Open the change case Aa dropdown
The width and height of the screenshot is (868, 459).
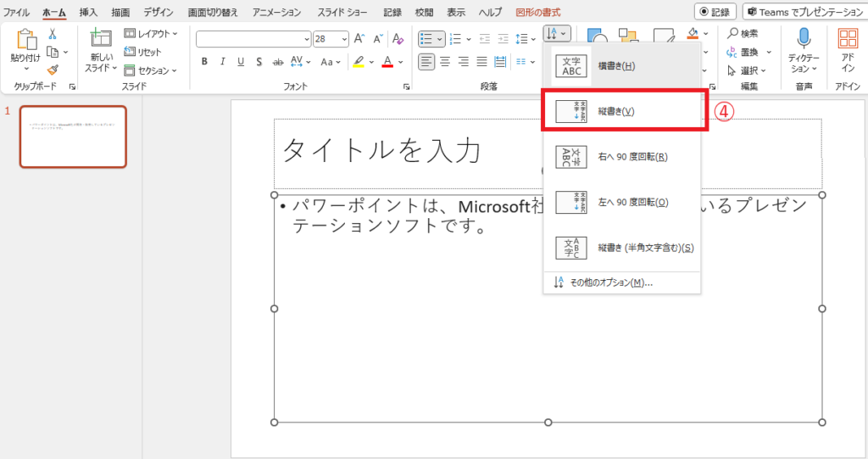(x=331, y=62)
